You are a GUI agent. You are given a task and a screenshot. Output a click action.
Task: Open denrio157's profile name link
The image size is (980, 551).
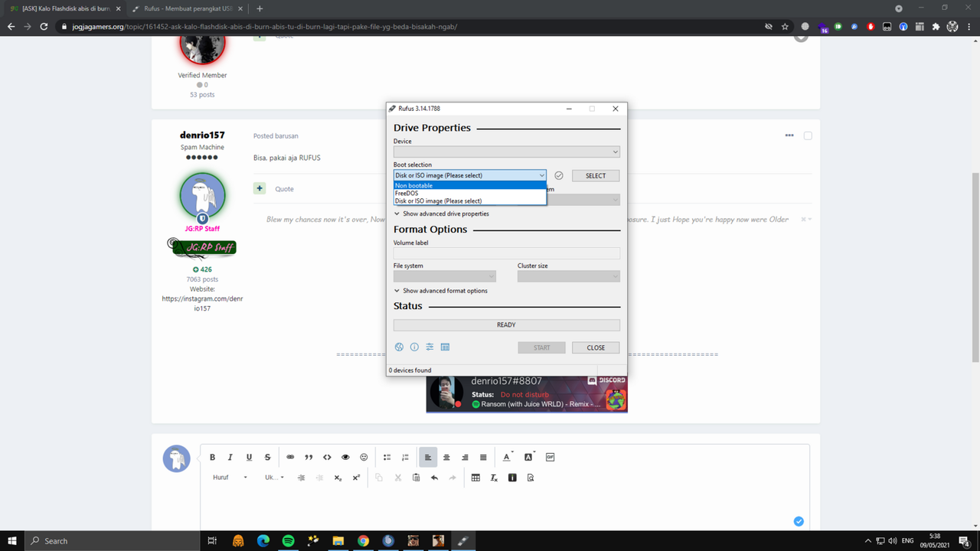202,135
